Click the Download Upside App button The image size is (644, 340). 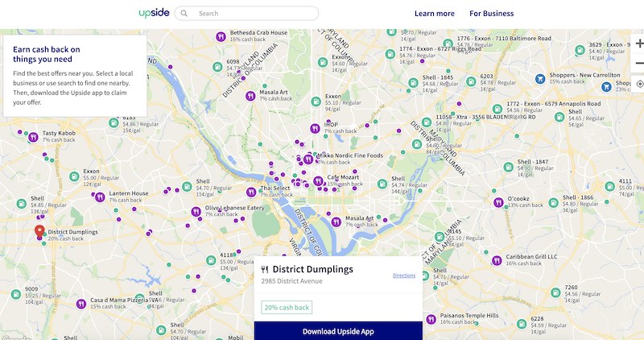338,331
